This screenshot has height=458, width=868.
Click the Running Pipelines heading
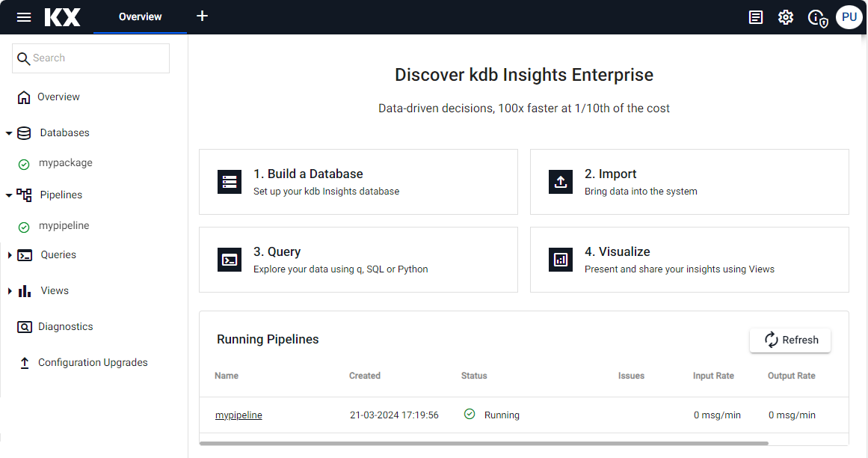pyautogui.click(x=268, y=340)
